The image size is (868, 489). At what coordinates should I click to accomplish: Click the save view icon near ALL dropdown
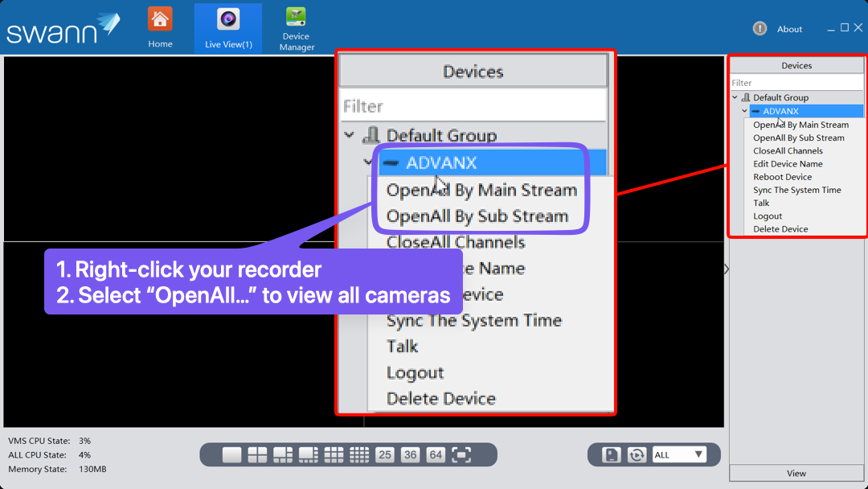pos(611,454)
